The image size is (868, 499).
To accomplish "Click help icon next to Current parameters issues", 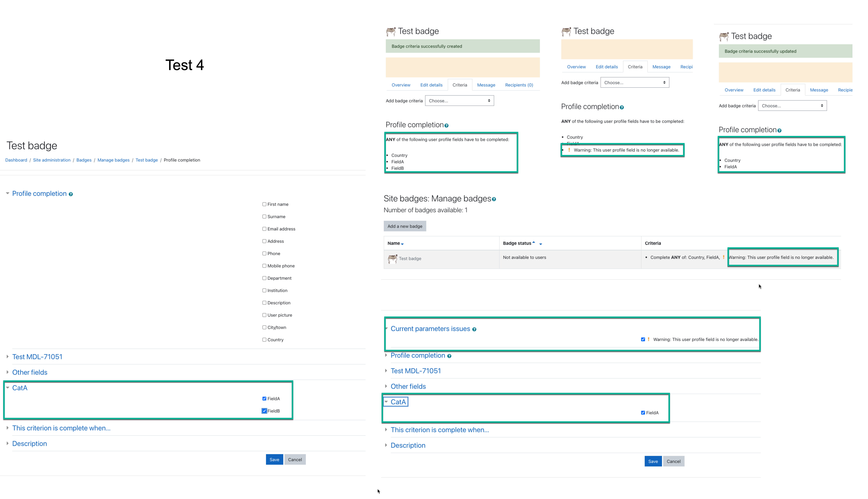I will pos(474,329).
